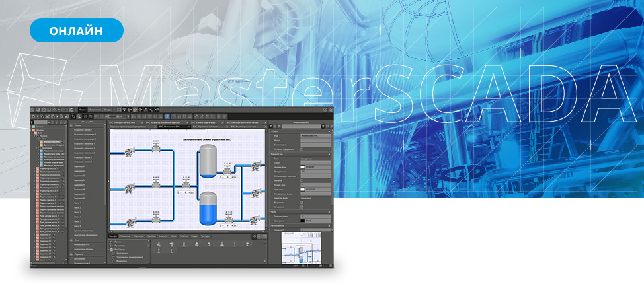Select the valve at the upper tank outlet
The width and height of the screenshot is (644, 284).
pyautogui.click(x=227, y=168)
